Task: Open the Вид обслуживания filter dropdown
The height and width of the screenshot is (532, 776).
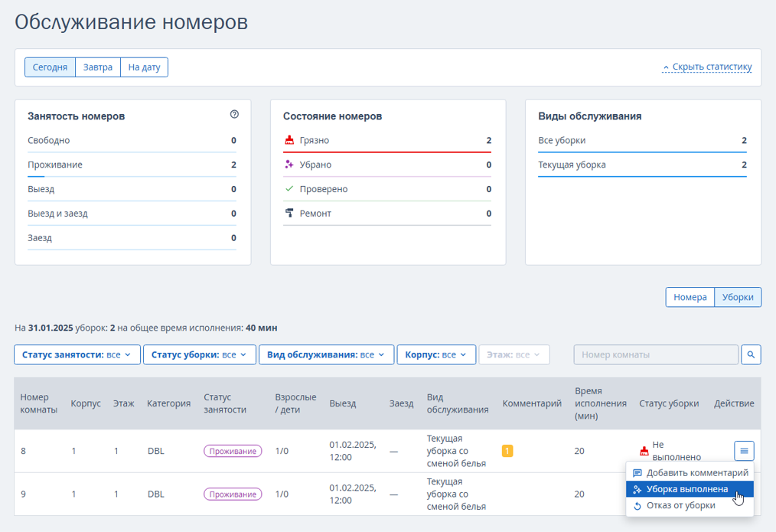Action: [326, 354]
